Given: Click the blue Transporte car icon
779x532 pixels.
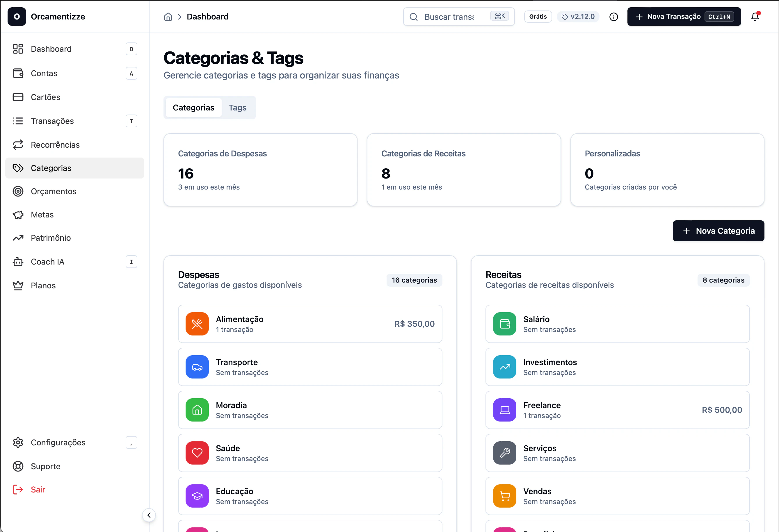Looking at the screenshot, I should (x=197, y=367).
